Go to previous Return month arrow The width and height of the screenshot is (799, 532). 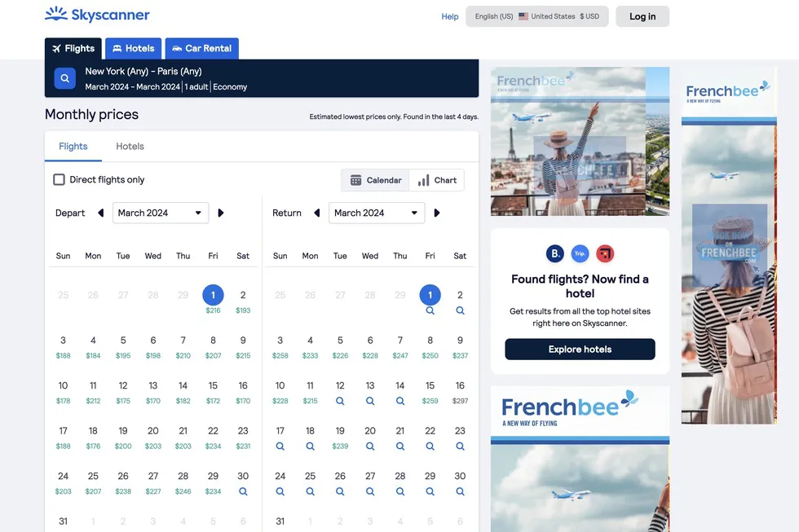[x=317, y=213]
